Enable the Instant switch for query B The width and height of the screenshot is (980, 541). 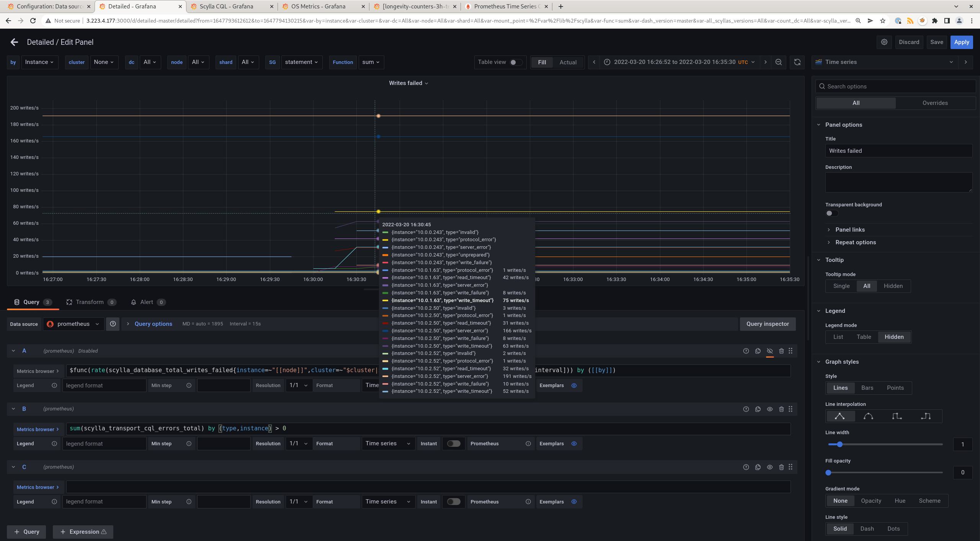pyautogui.click(x=453, y=443)
